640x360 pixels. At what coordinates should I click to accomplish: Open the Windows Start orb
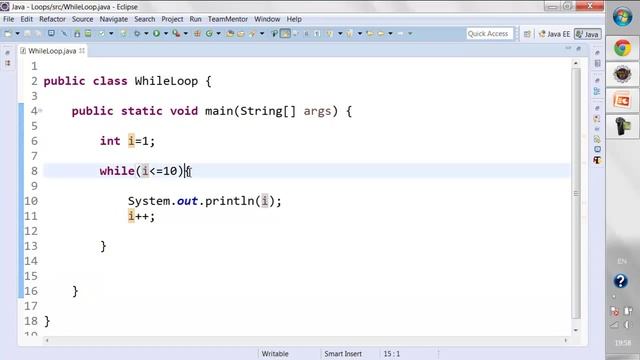click(x=622, y=17)
